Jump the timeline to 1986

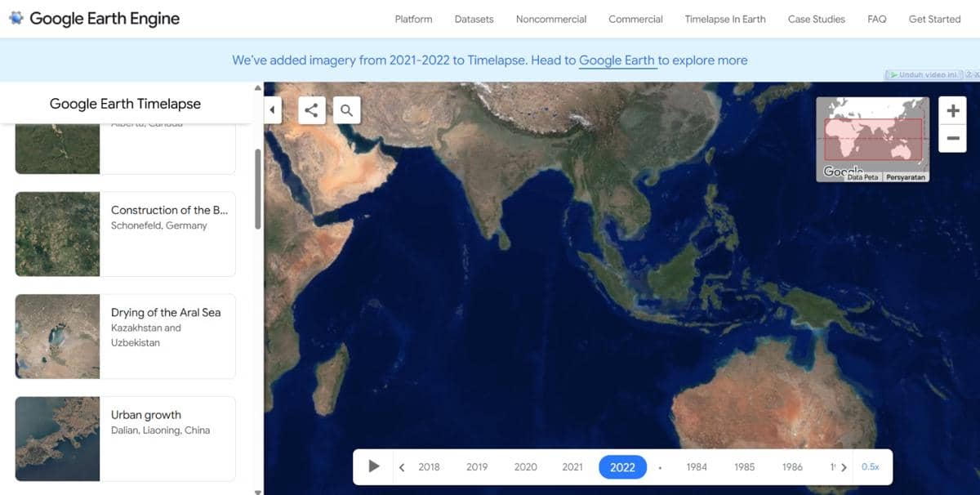click(792, 467)
